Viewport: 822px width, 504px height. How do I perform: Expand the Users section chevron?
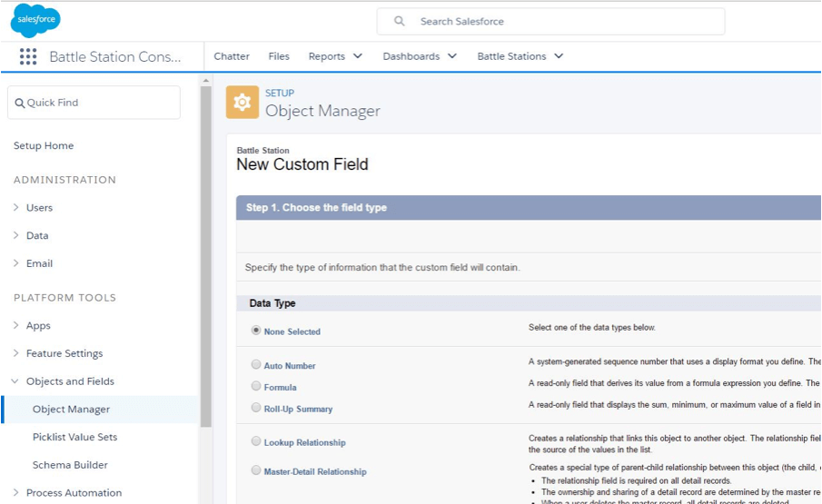(15, 207)
